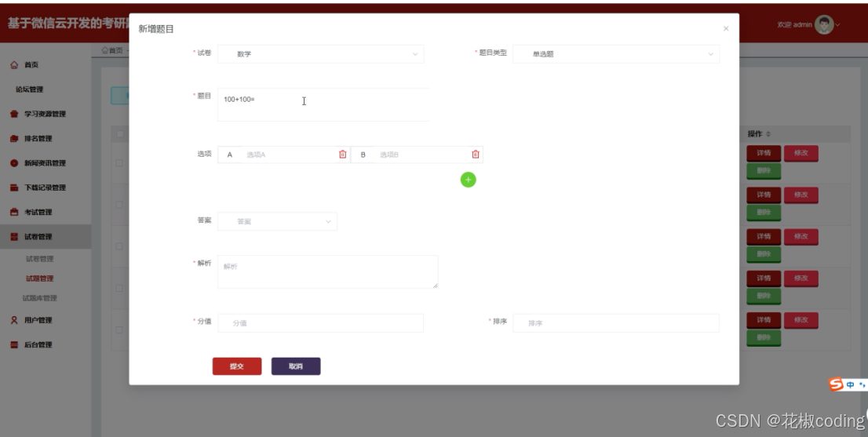Image resolution: width=868 pixels, height=437 pixels.
Task: Click into the 解析 textarea
Action: click(x=328, y=271)
